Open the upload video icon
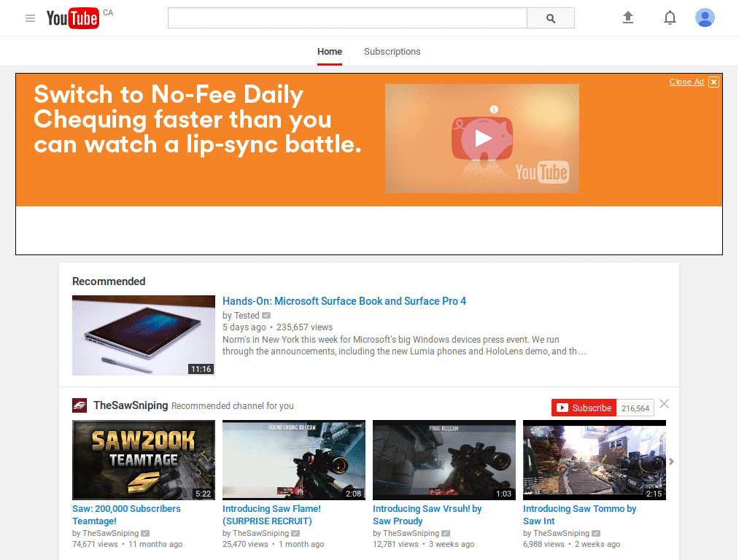The height and width of the screenshot is (560, 747). (x=628, y=17)
